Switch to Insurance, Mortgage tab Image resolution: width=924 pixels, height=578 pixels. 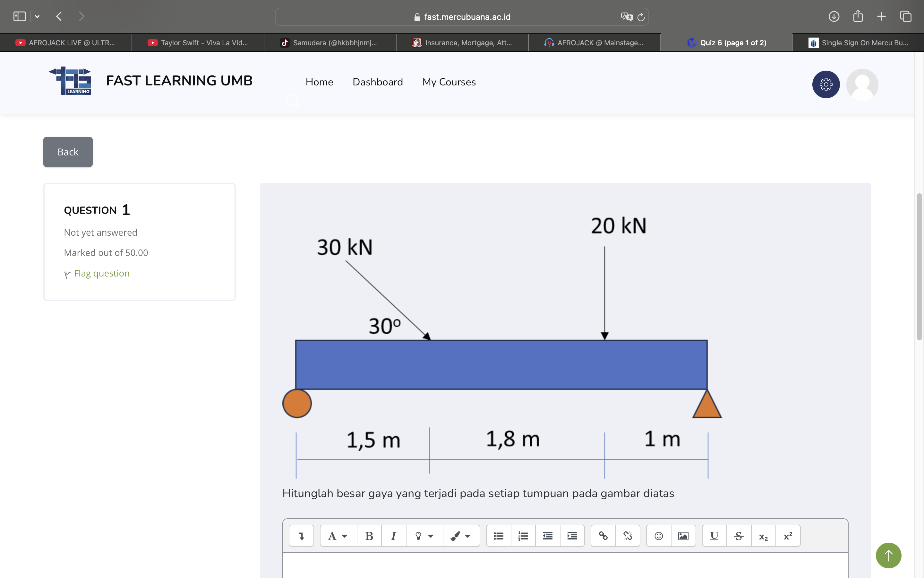[x=462, y=43]
